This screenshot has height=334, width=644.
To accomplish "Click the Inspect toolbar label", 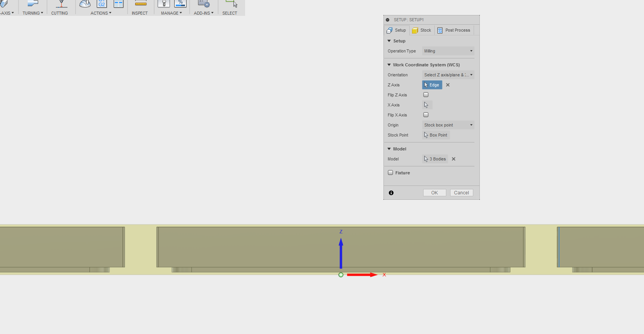I will point(140,13).
